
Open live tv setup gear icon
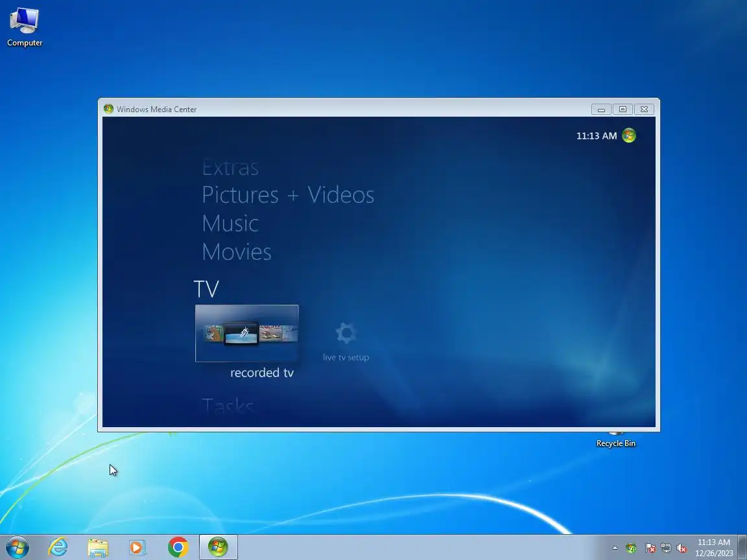point(346,333)
